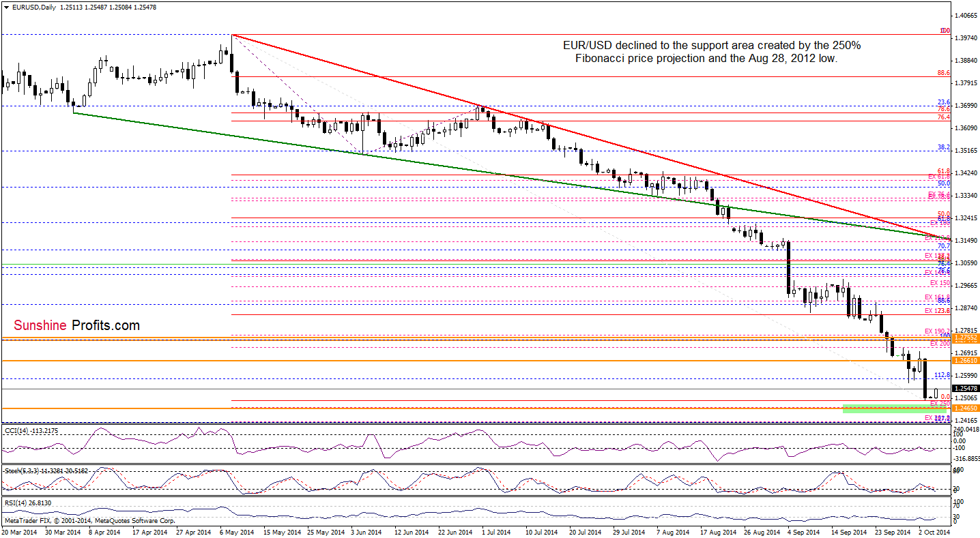980x538 pixels.
Task: Click the 20 Mar 2014 date label
Action: point(18,531)
